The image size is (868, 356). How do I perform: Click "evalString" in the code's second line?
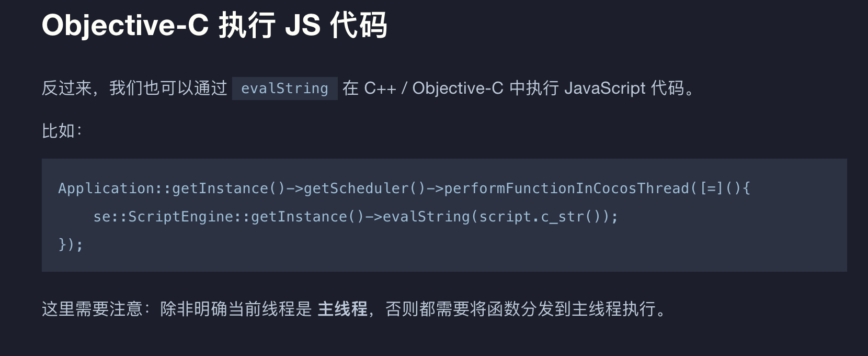point(426,217)
